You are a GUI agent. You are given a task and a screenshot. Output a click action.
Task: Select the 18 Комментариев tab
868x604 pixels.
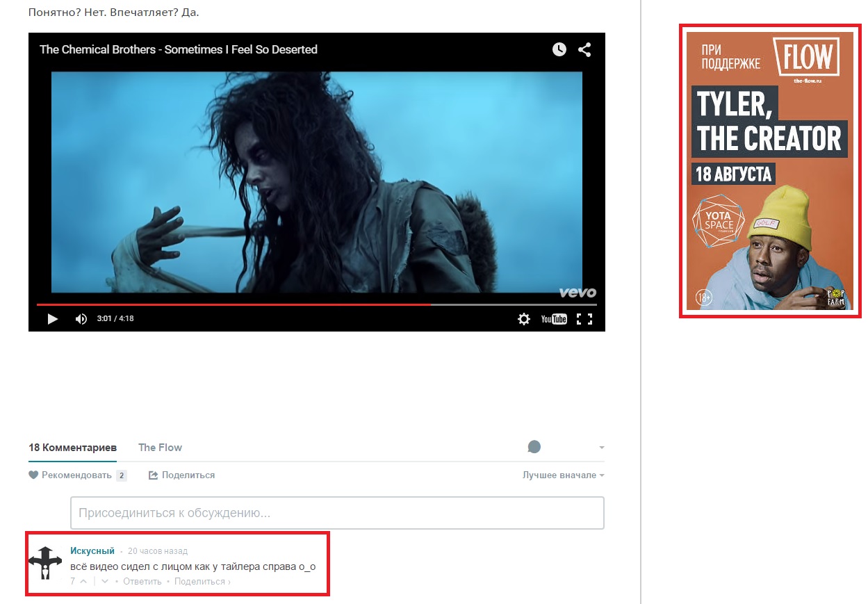[x=72, y=448]
